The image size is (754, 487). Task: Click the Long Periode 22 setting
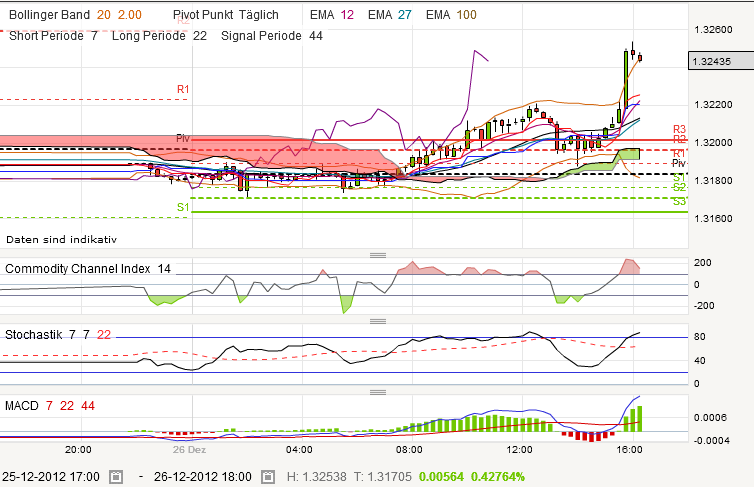point(159,36)
